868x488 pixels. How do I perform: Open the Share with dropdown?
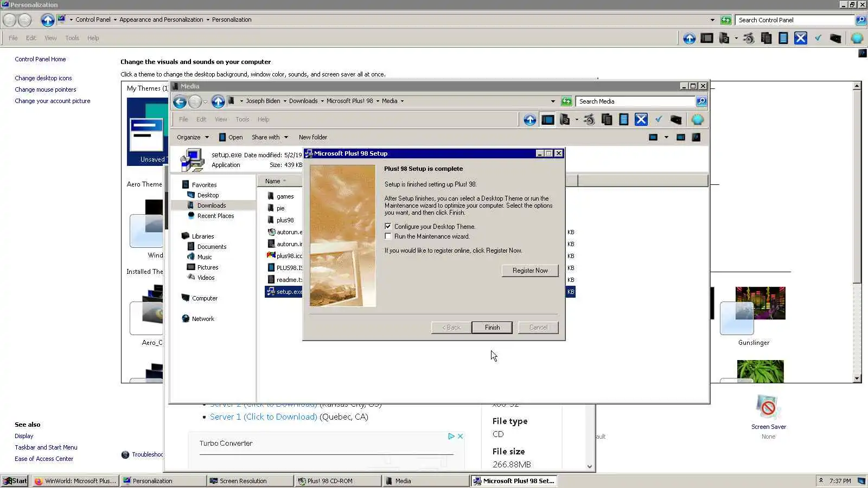pyautogui.click(x=270, y=137)
